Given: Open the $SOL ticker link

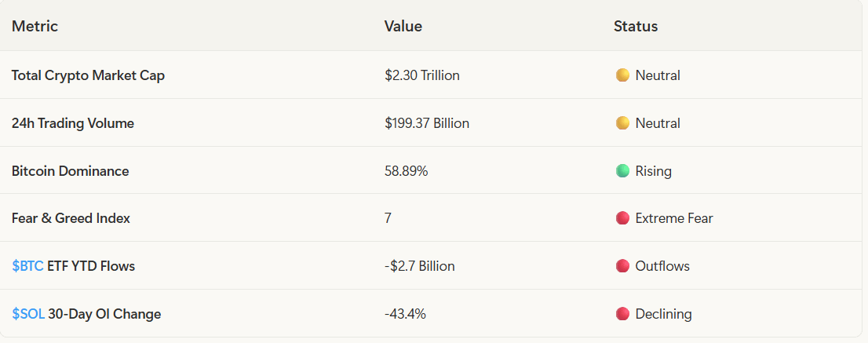Looking at the screenshot, I should (28, 314).
